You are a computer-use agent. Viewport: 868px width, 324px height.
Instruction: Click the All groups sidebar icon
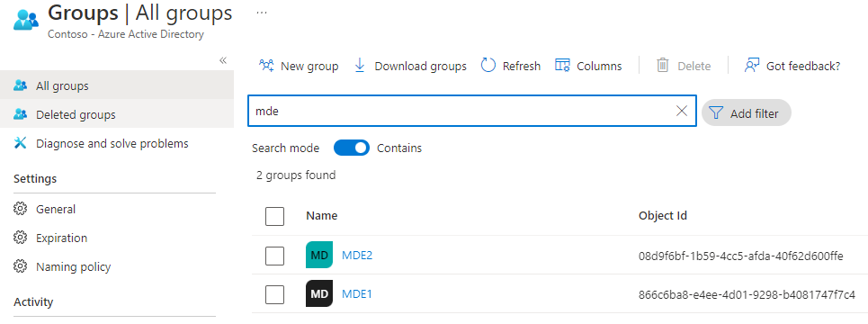(x=21, y=85)
